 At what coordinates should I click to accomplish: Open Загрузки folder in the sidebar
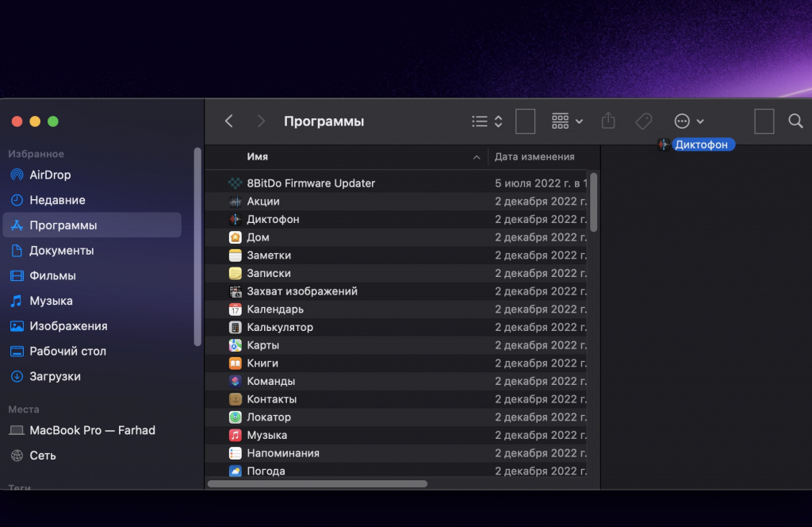[55, 376]
